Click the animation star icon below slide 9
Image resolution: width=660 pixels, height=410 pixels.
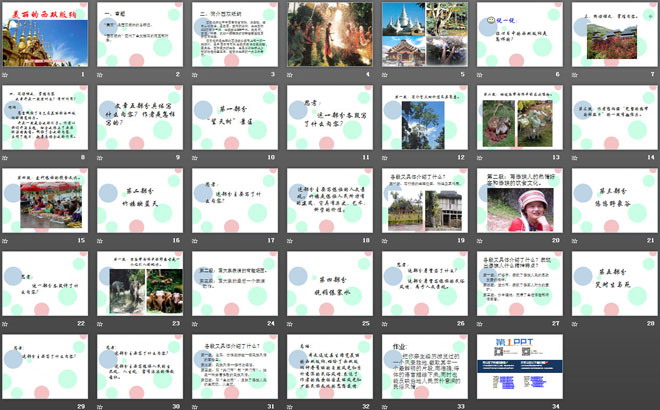100,158
